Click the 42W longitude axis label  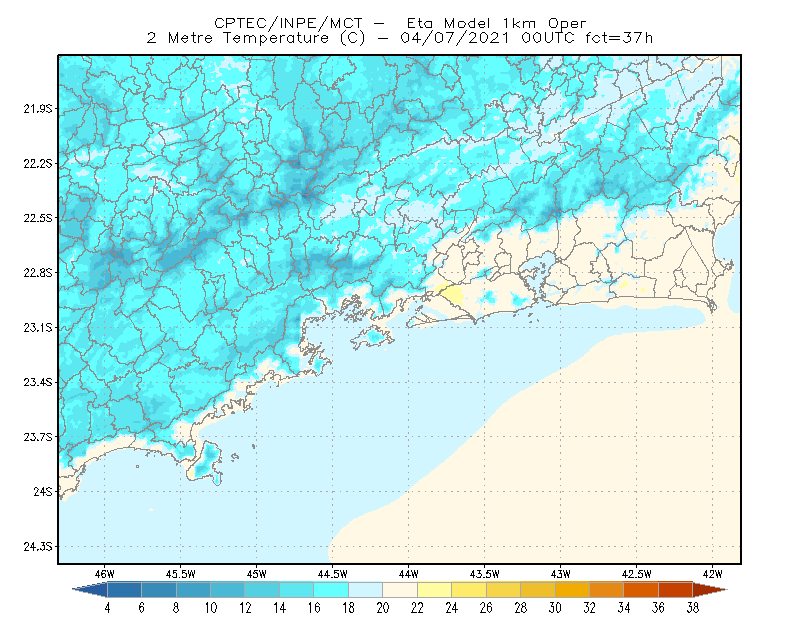pos(712,574)
